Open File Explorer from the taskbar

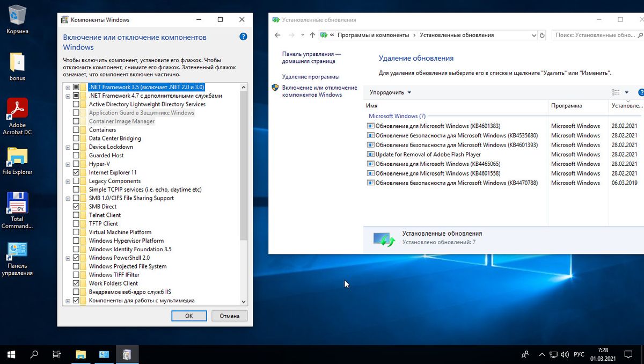coord(80,354)
